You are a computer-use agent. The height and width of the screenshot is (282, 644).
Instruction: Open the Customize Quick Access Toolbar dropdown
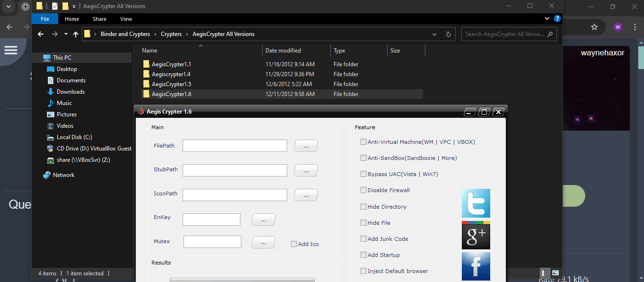pyautogui.click(x=74, y=7)
